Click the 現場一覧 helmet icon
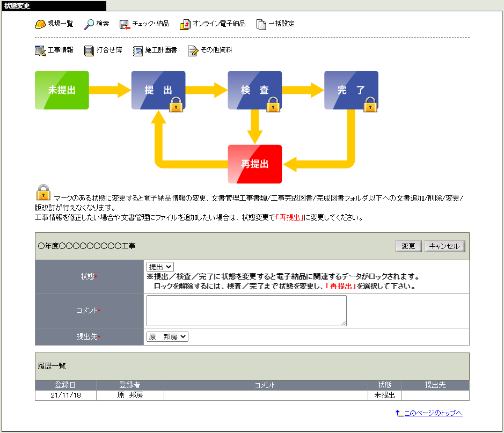 (x=40, y=24)
